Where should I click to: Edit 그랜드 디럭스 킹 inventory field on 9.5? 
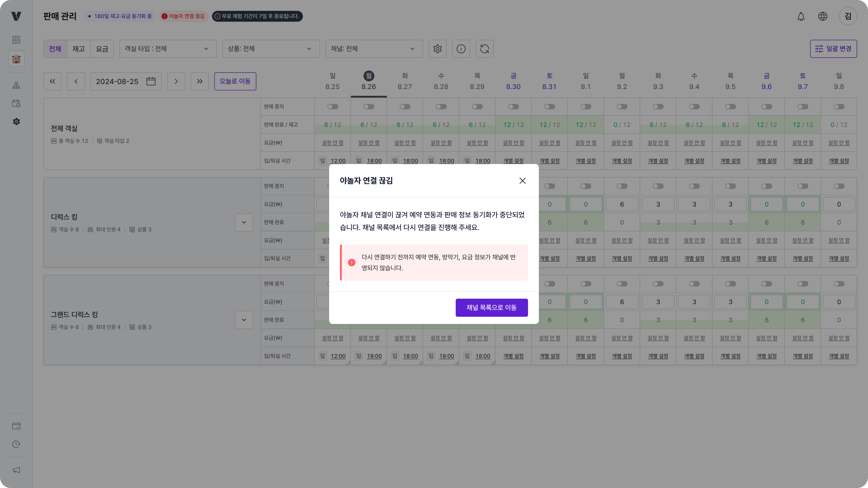pyautogui.click(x=731, y=302)
